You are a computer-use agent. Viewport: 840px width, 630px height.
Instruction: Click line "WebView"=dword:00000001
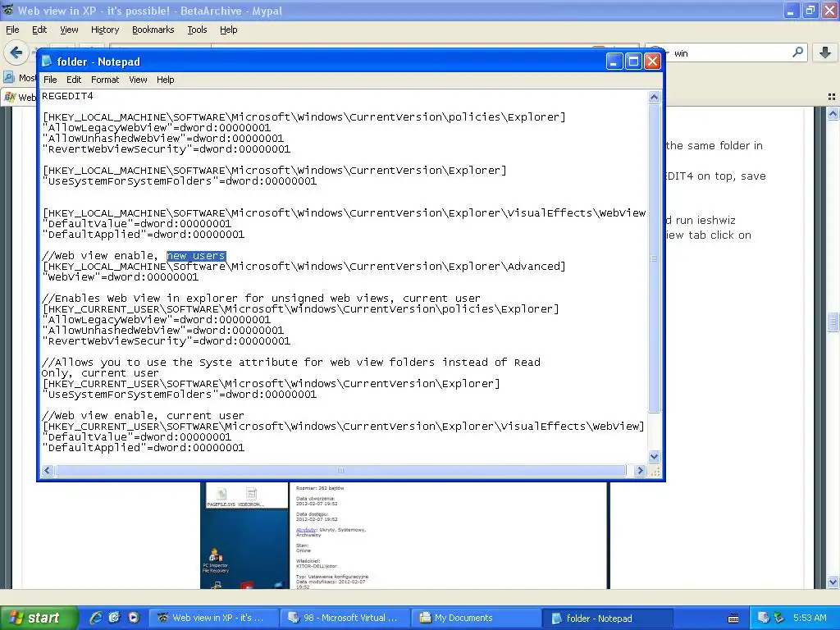point(121,277)
